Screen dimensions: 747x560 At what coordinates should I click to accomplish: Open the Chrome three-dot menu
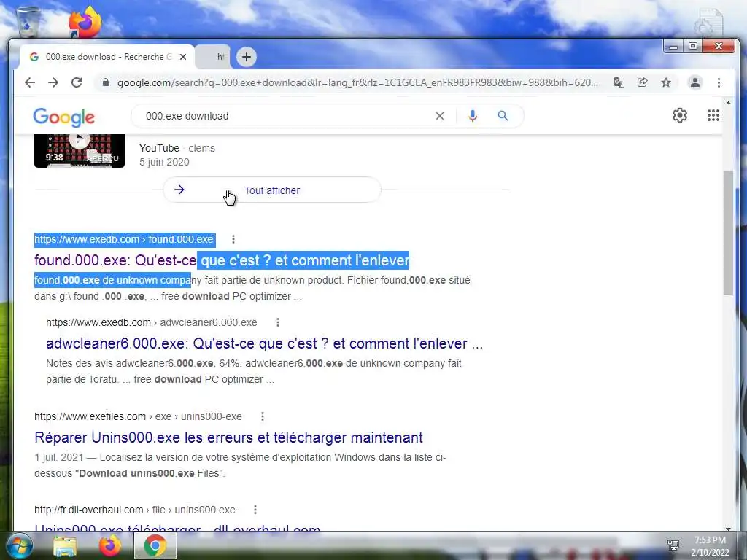tap(719, 82)
